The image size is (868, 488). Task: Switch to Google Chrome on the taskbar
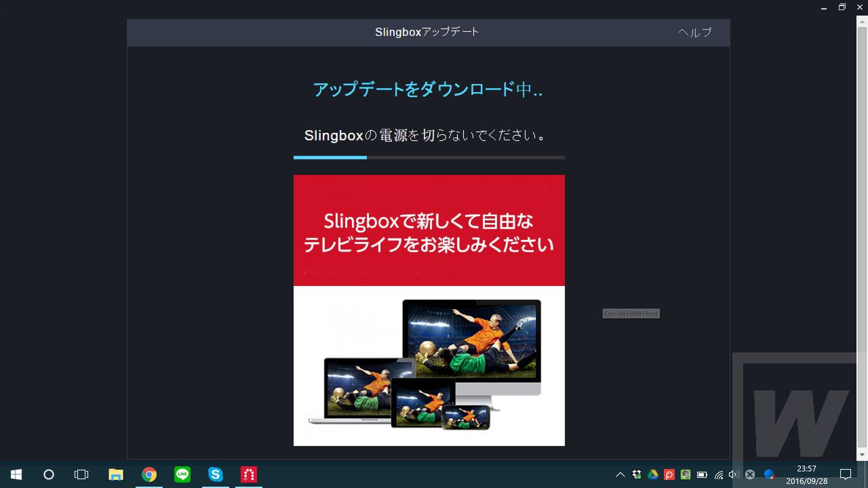pyautogui.click(x=149, y=474)
